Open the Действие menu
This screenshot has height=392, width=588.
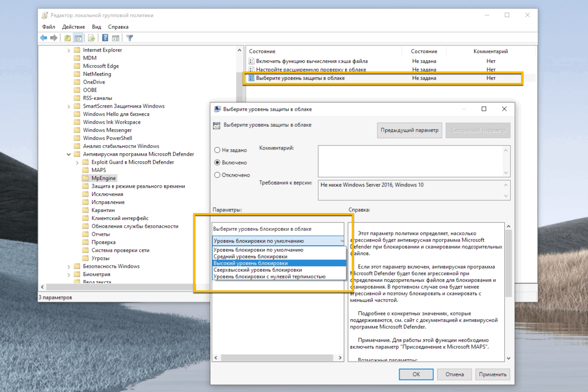pos(73,27)
